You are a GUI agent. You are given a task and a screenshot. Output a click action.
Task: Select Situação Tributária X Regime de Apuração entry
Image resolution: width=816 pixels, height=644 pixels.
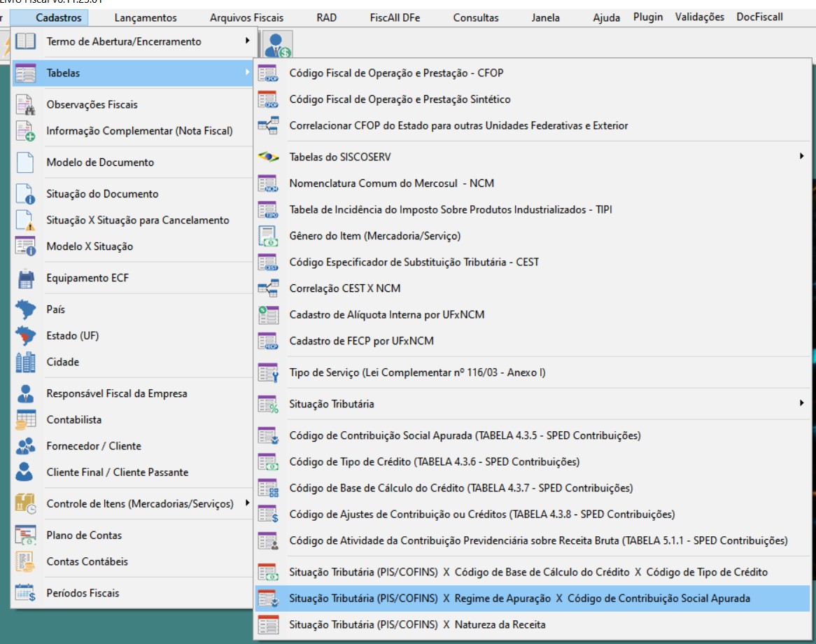click(533, 598)
